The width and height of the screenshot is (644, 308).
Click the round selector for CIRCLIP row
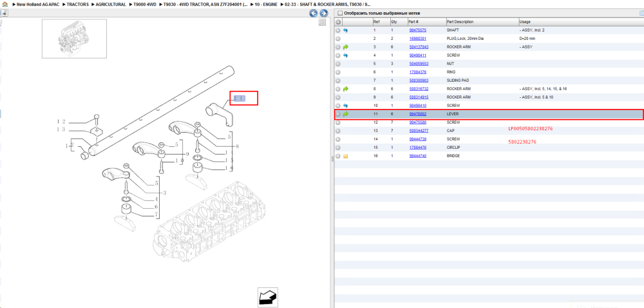(338, 148)
